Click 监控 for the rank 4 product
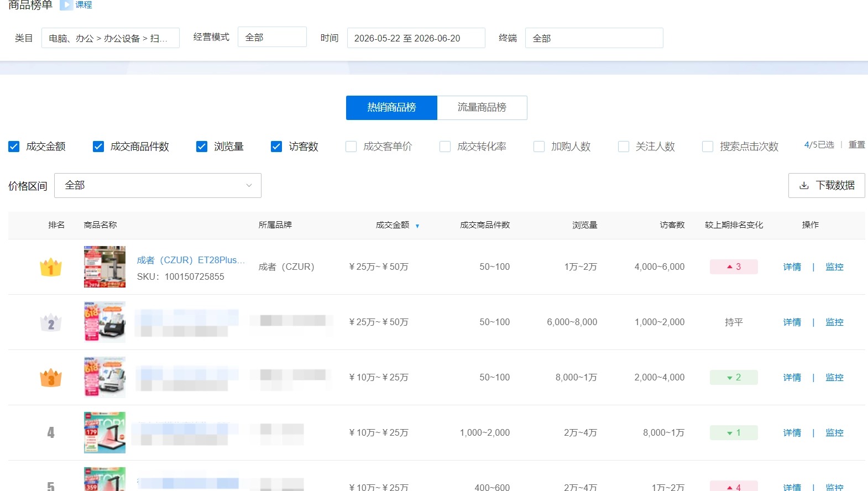This screenshot has height=491, width=868. pyautogui.click(x=834, y=432)
